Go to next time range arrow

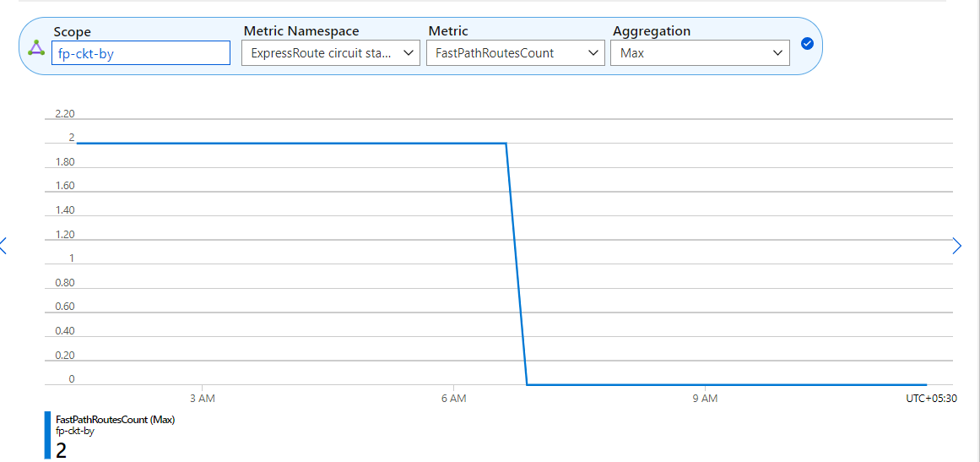957,246
